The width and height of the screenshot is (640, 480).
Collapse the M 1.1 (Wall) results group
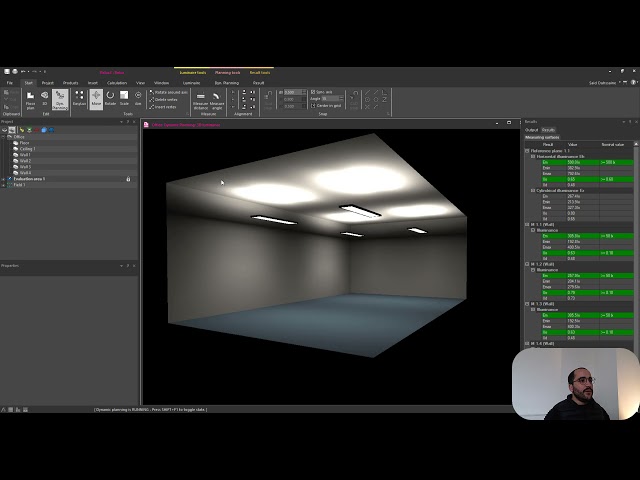click(527, 224)
